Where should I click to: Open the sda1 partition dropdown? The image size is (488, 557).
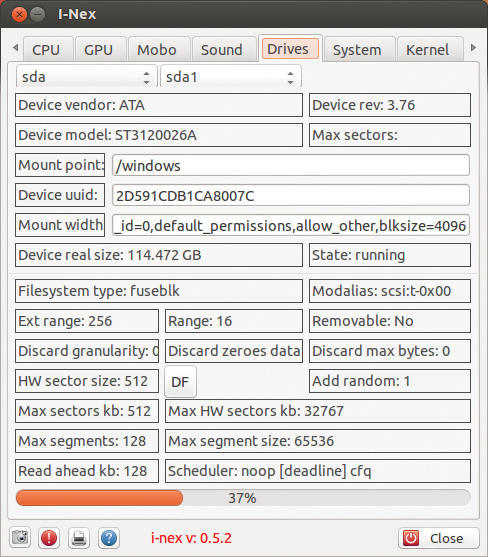tap(231, 77)
